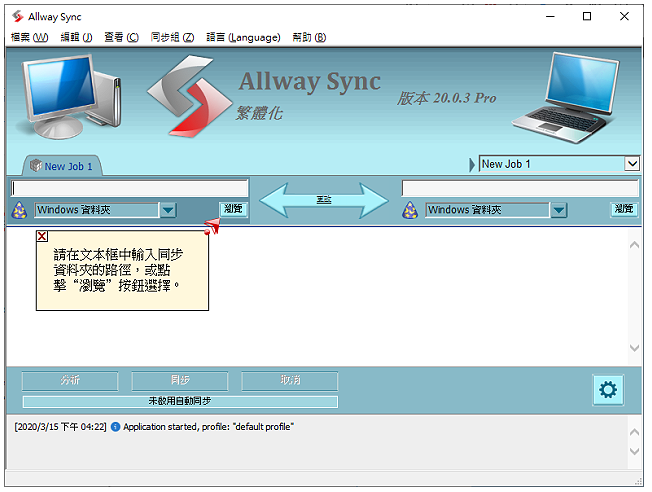Click scroll up arrow in log pane

[x=635, y=432]
